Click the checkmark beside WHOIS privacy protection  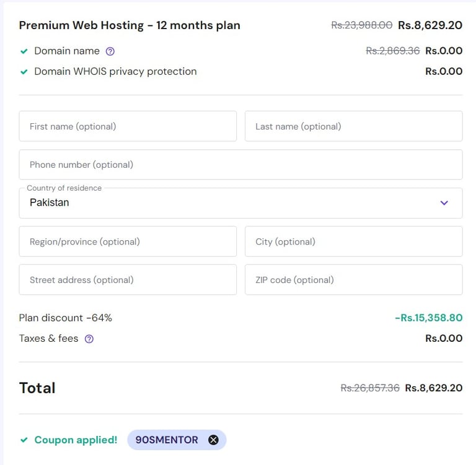point(24,72)
